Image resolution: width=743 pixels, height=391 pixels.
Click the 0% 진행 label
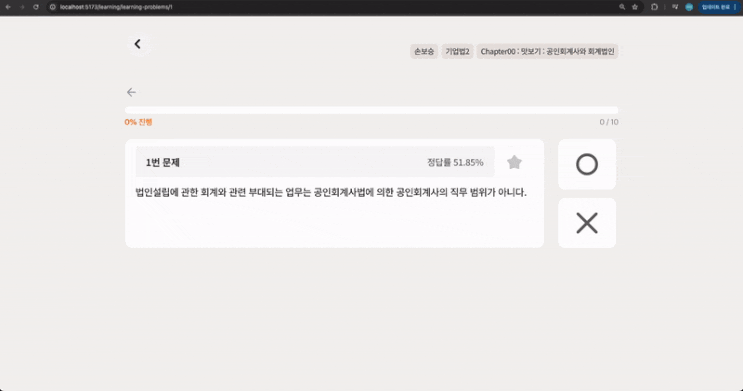click(x=138, y=122)
